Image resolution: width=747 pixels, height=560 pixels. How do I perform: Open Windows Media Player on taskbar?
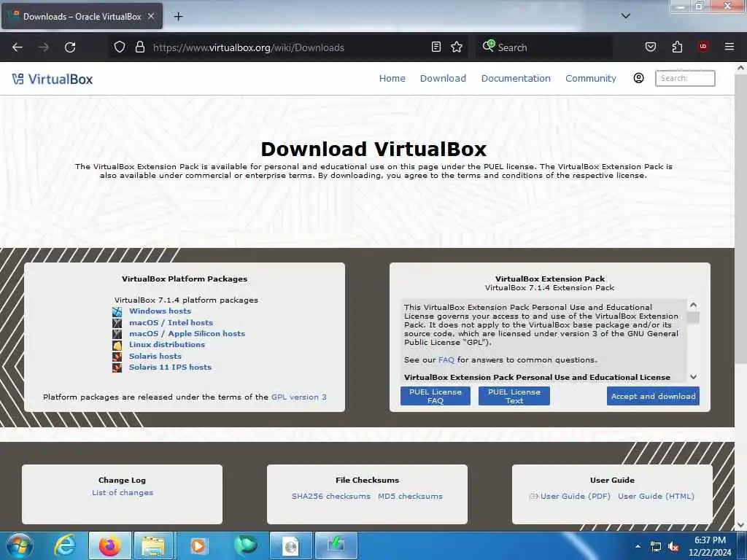pos(198,545)
